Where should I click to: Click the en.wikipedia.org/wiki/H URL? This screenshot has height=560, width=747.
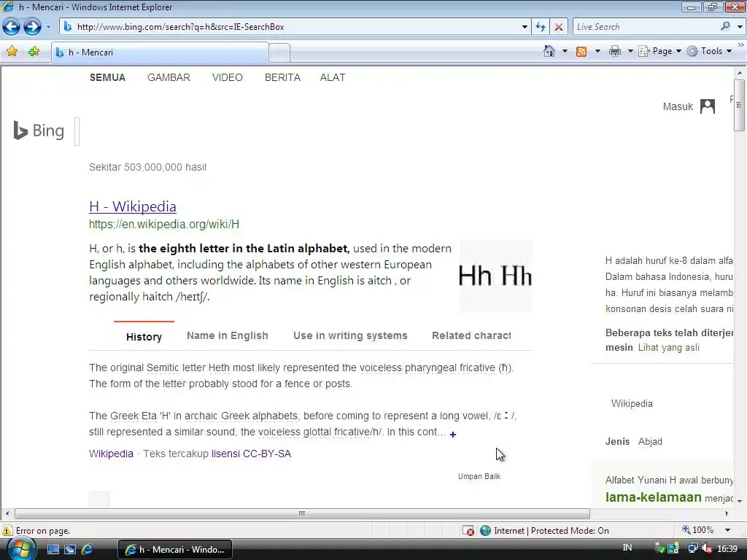(164, 225)
